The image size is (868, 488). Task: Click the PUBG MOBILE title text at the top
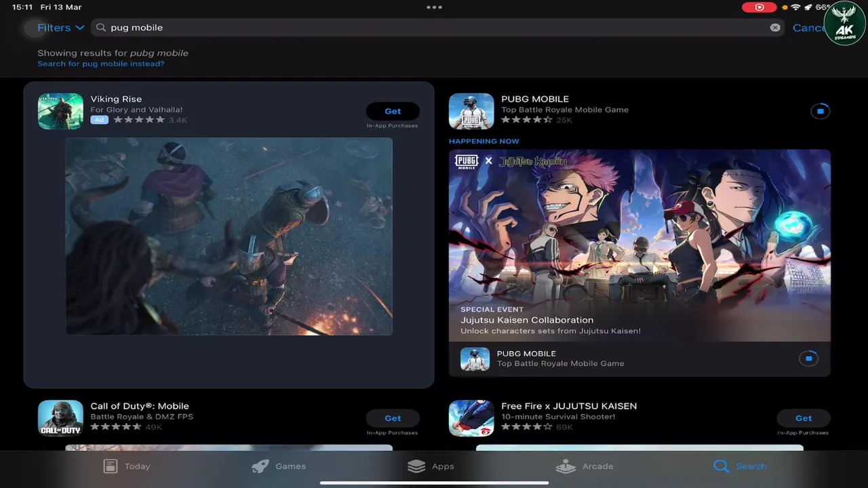(535, 99)
